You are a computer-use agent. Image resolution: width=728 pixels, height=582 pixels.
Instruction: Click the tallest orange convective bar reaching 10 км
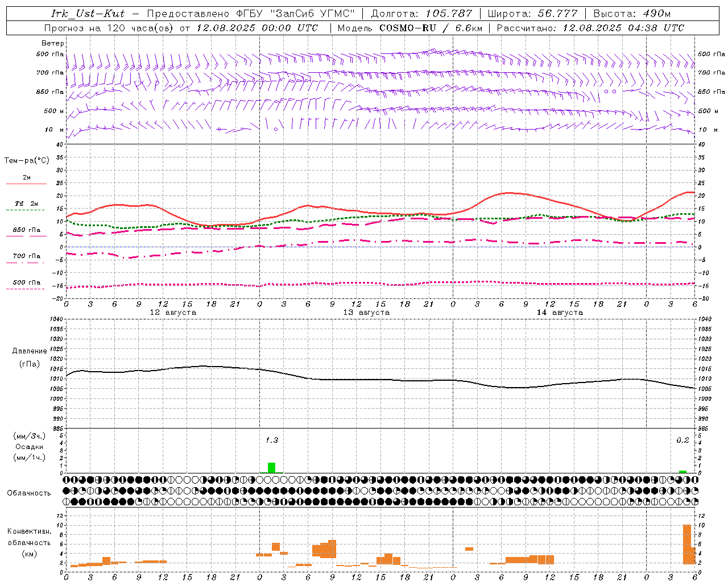coord(687,544)
